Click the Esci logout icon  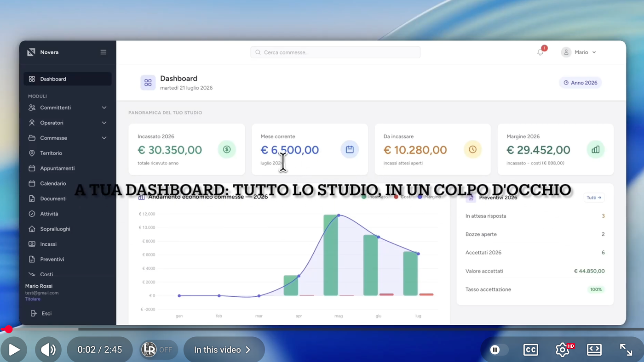pyautogui.click(x=33, y=313)
